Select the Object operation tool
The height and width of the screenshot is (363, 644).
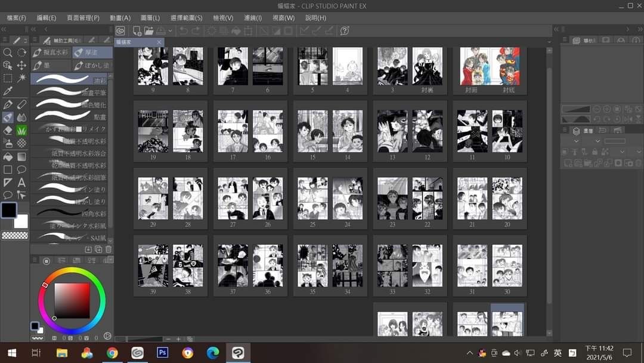tap(7, 65)
